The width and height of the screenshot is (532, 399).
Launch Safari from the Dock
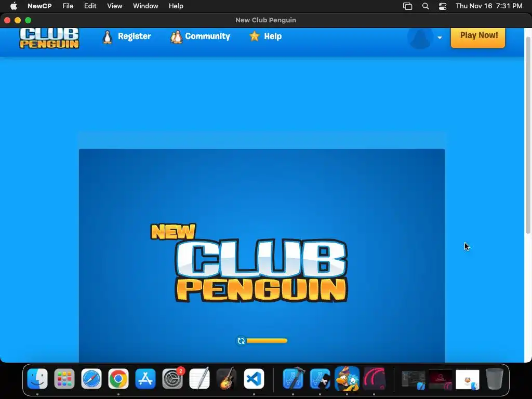click(x=91, y=379)
